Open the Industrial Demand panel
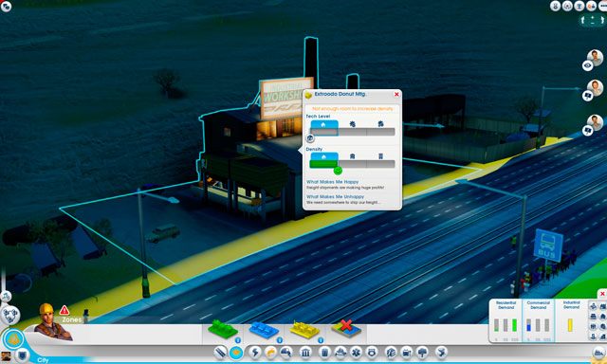 tap(571, 320)
